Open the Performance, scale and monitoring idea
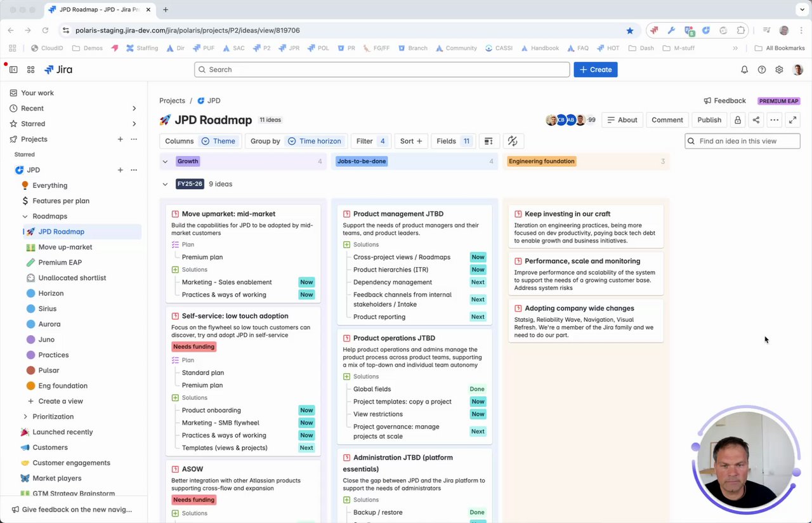 [x=582, y=261]
